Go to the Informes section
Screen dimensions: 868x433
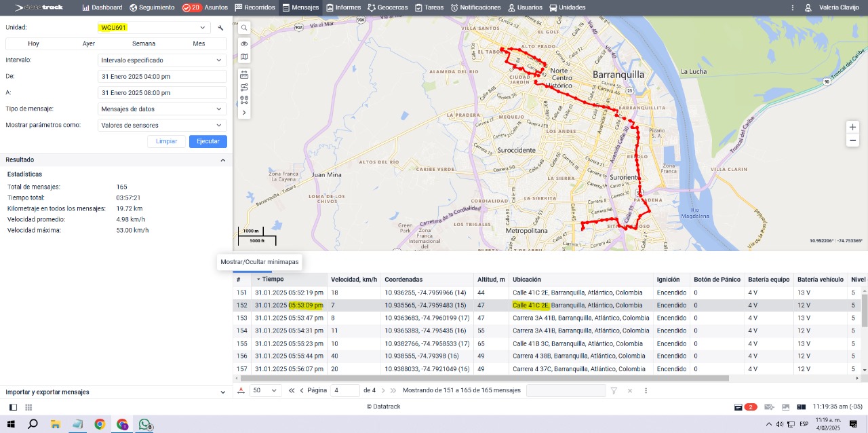(343, 7)
